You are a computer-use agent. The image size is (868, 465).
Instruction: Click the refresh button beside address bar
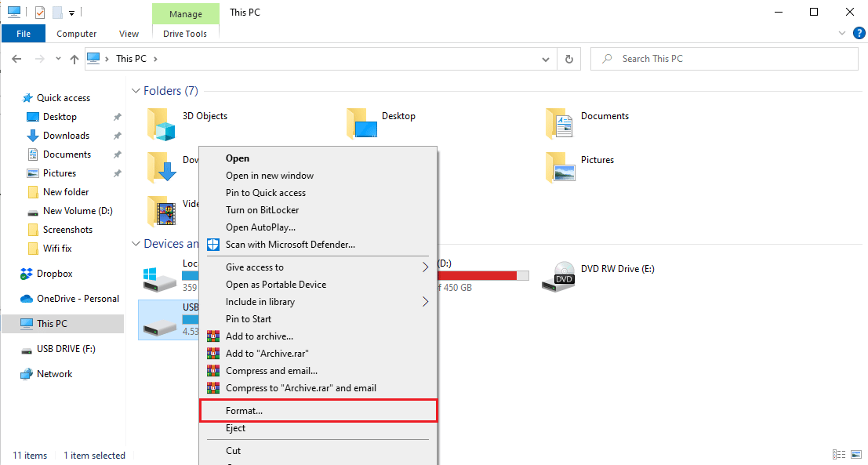568,59
